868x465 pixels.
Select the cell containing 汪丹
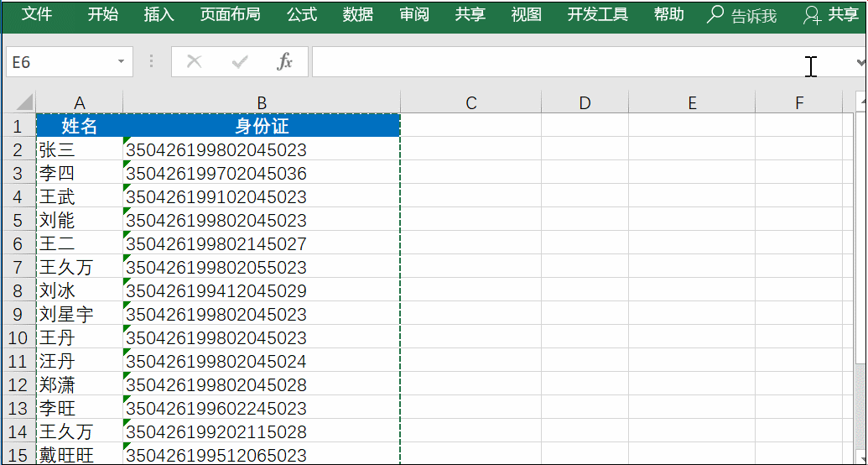[79, 361]
